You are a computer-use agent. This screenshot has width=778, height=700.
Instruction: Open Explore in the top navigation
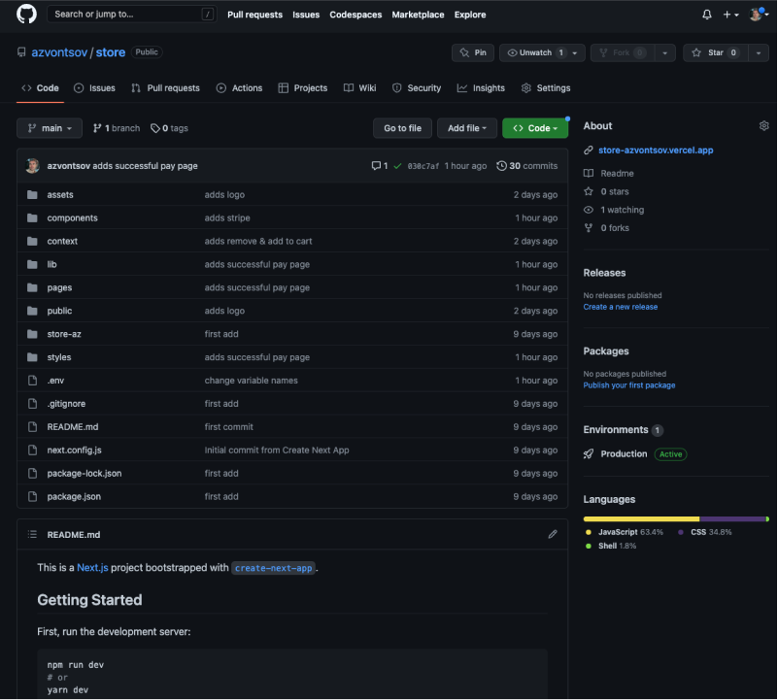pos(470,15)
